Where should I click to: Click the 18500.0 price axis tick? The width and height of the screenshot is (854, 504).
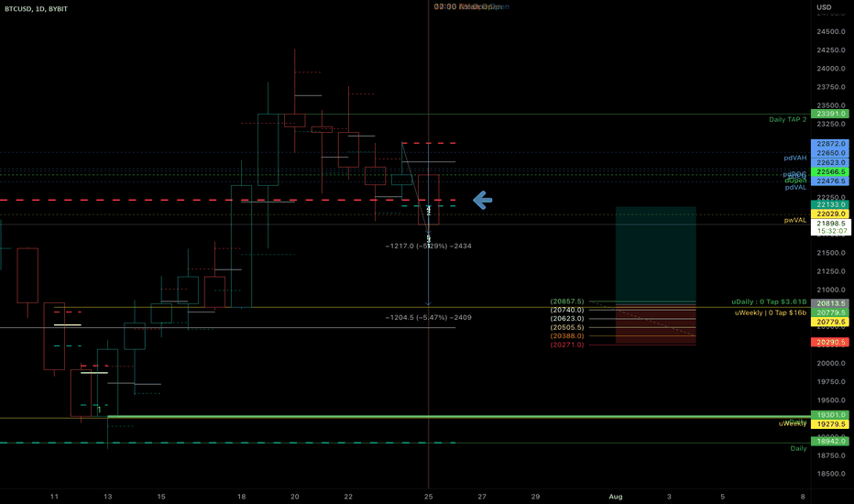click(831, 474)
